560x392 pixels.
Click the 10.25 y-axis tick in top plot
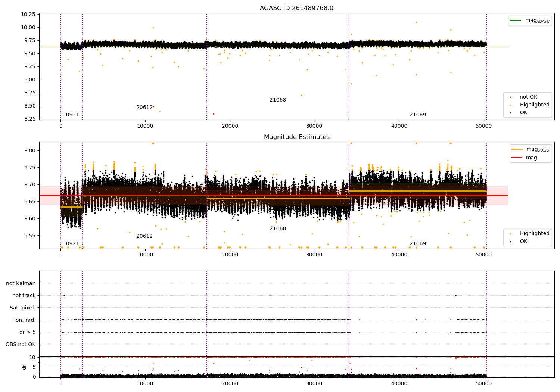(x=28, y=15)
